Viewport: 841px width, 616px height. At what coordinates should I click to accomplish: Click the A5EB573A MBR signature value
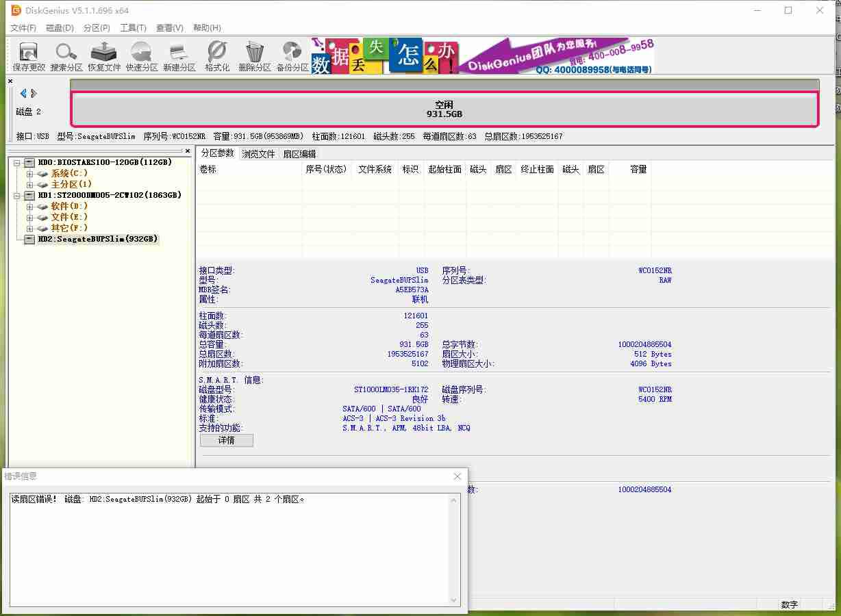coord(412,290)
